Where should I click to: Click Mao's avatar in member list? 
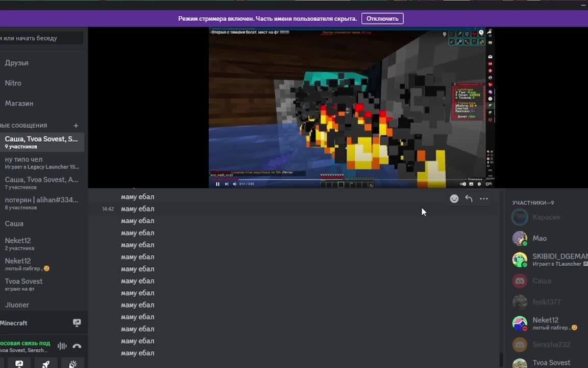[520, 238]
